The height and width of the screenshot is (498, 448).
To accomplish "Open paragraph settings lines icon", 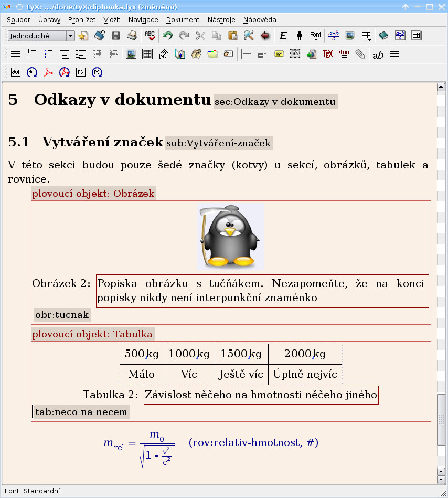I will [x=394, y=54].
